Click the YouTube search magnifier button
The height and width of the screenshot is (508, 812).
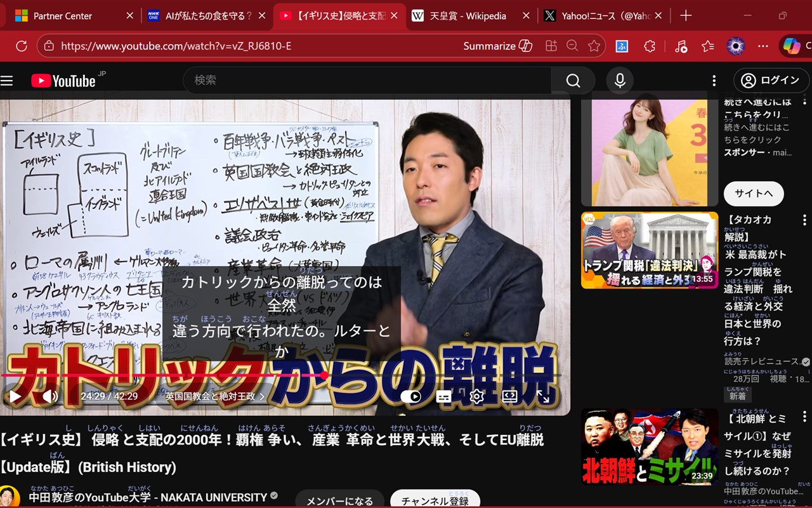(x=573, y=80)
